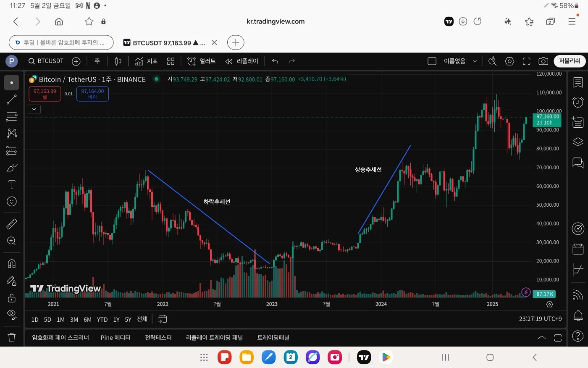
Task: Collapse the bottom panel chevron
Action: [x=542, y=338]
